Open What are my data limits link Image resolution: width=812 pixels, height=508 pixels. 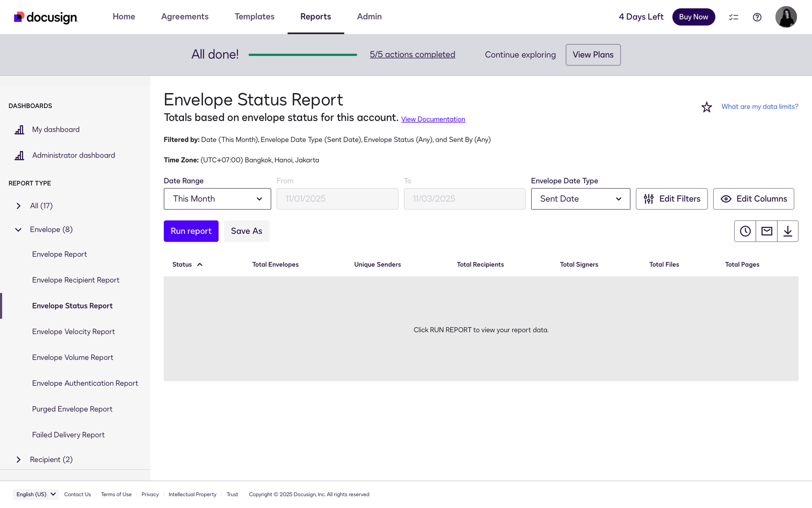760,107
